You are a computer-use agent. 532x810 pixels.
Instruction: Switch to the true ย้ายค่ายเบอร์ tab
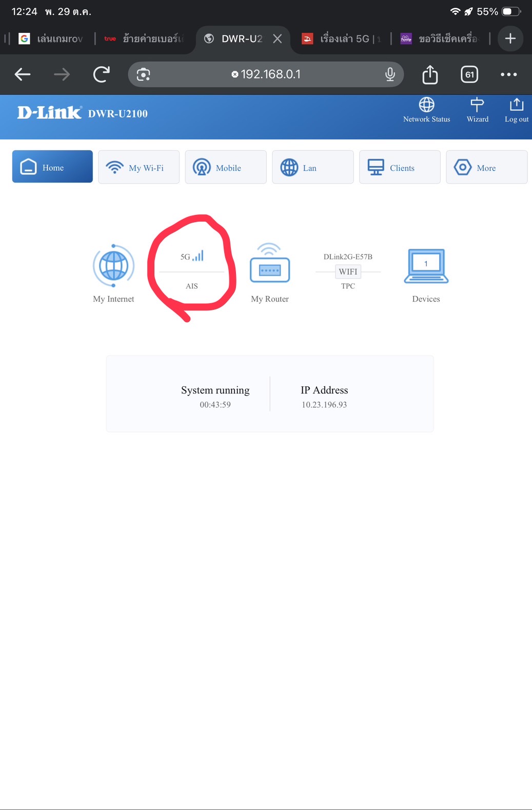[144, 38]
